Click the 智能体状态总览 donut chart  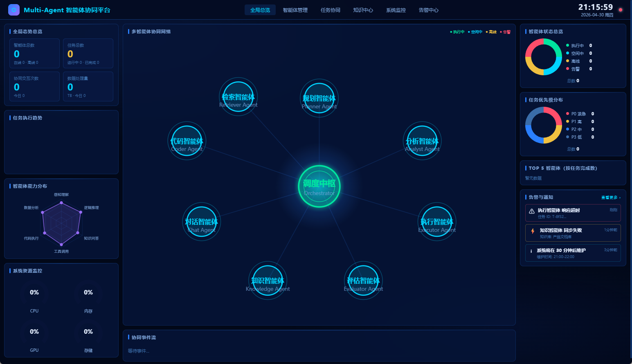tap(544, 57)
